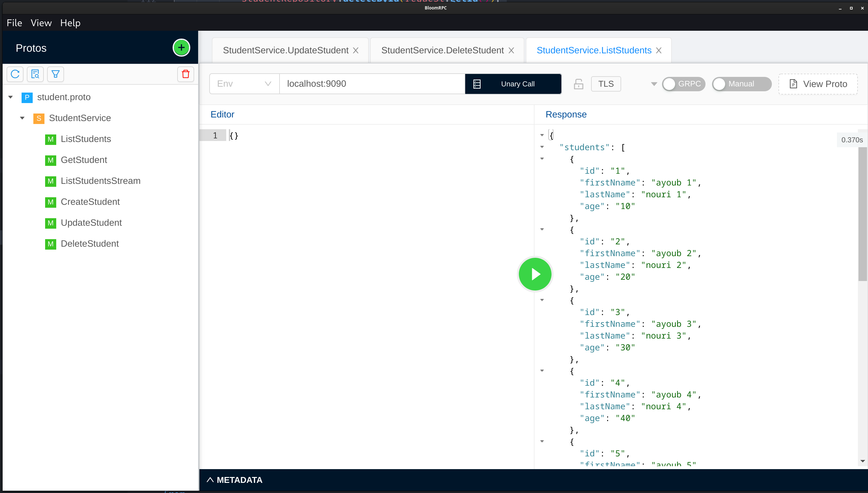Open the Env dropdown

(244, 84)
